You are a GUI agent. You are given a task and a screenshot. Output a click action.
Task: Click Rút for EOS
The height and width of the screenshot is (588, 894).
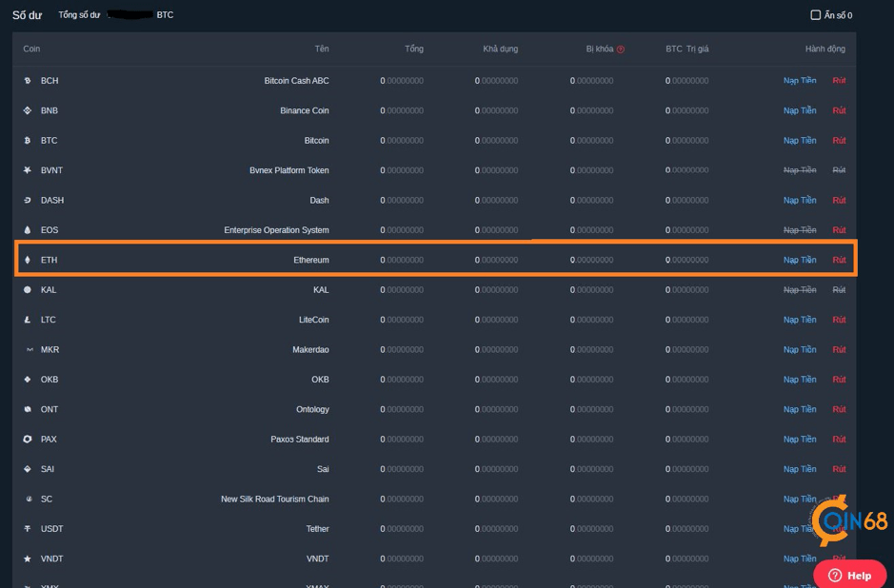click(839, 229)
